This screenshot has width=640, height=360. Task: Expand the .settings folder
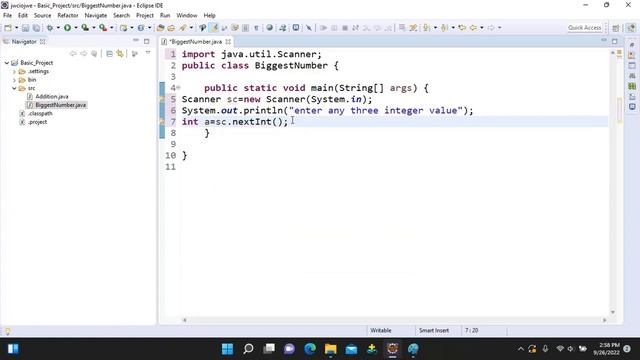pyautogui.click(x=15, y=71)
